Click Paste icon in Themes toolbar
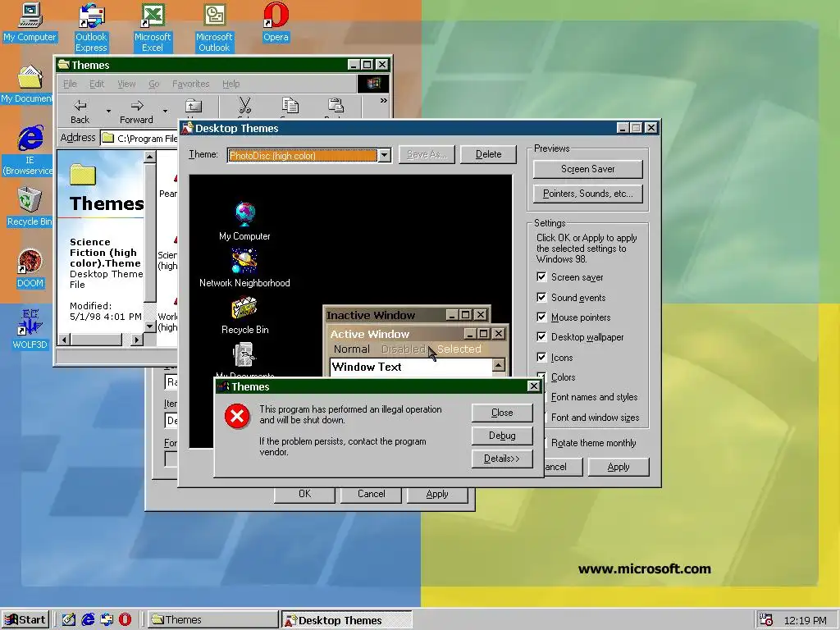Image resolution: width=840 pixels, height=630 pixels. 336,106
